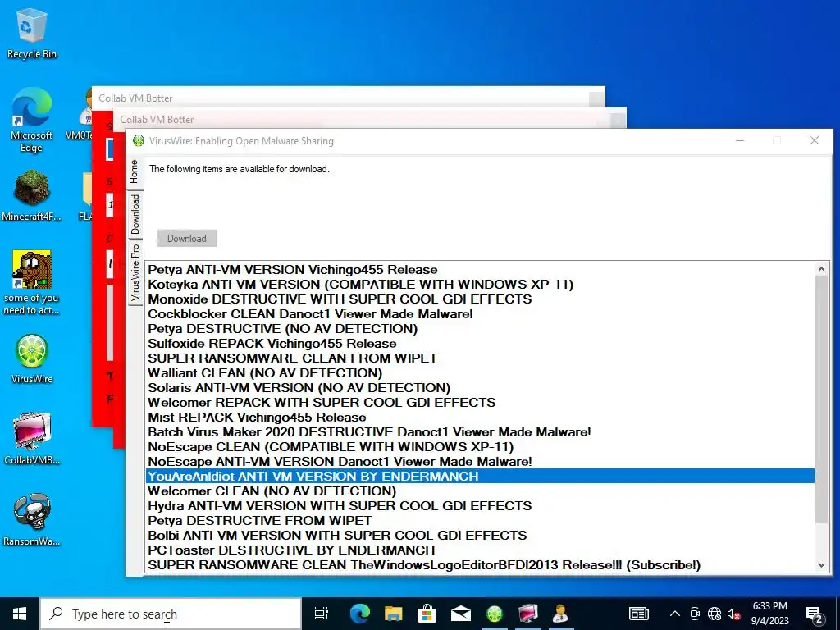Image resolution: width=840 pixels, height=630 pixels.
Task: Click the VirusWire lime icon in title bar
Action: point(138,141)
